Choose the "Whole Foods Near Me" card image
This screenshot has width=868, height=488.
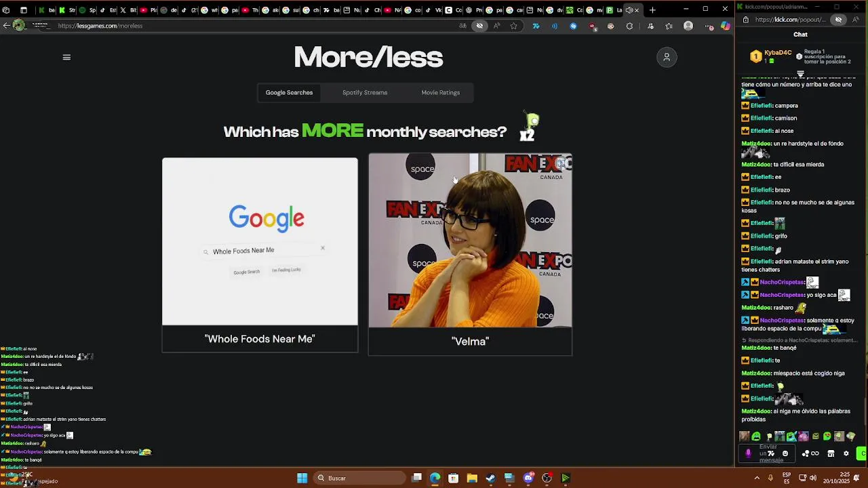[260, 242]
